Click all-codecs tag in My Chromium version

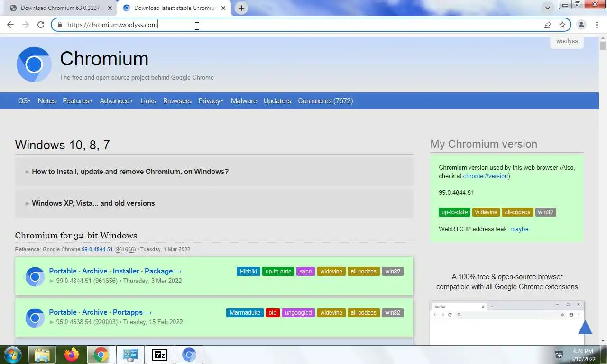517,212
